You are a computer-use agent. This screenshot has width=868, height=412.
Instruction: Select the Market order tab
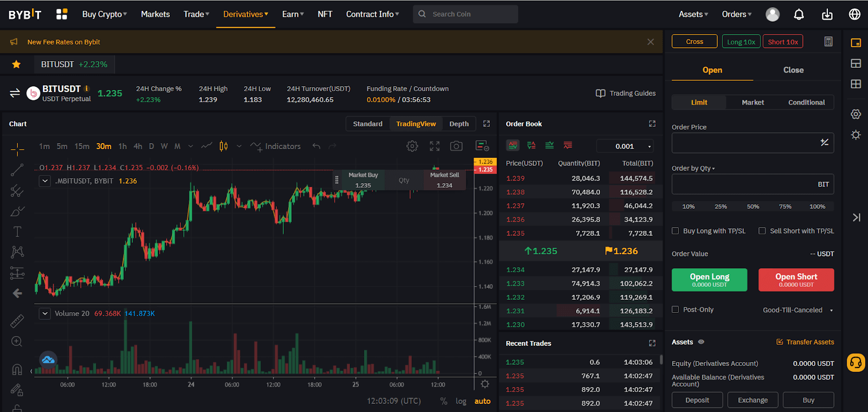pos(752,102)
